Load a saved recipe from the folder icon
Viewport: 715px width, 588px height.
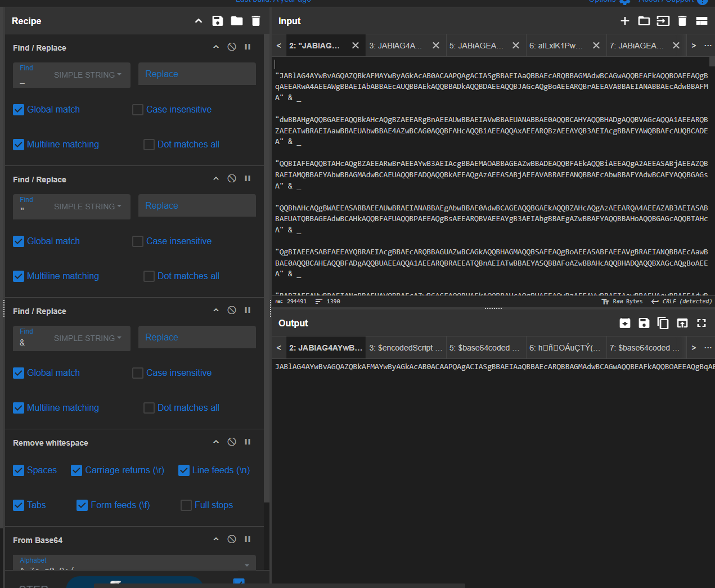coord(236,21)
